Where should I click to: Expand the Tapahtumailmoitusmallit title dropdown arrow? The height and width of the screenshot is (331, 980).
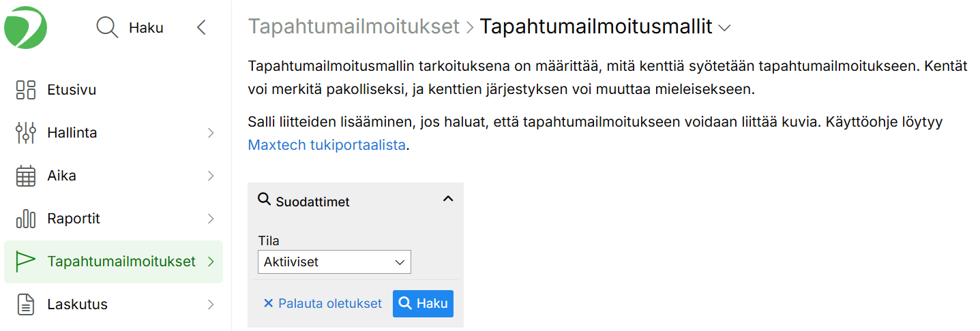tap(725, 28)
